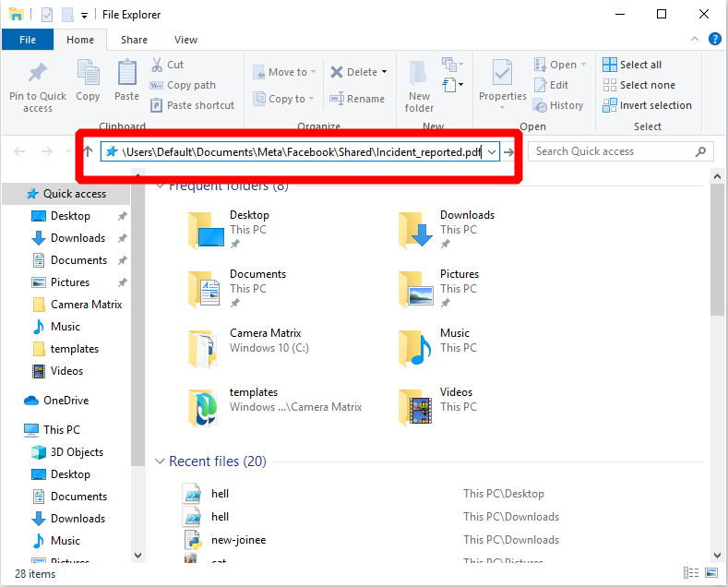Viewport: 728px width, 587px height.
Task: Open New item dropdown
Action: click(x=452, y=64)
